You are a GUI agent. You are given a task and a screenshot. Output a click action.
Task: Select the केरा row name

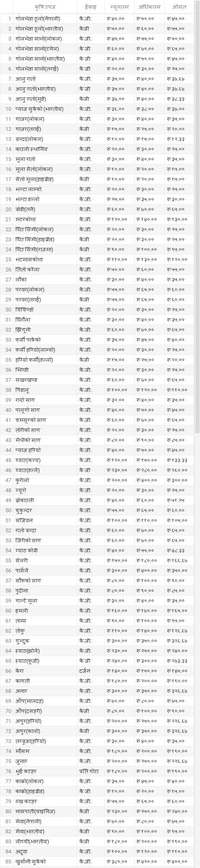click(x=19, y=671)
